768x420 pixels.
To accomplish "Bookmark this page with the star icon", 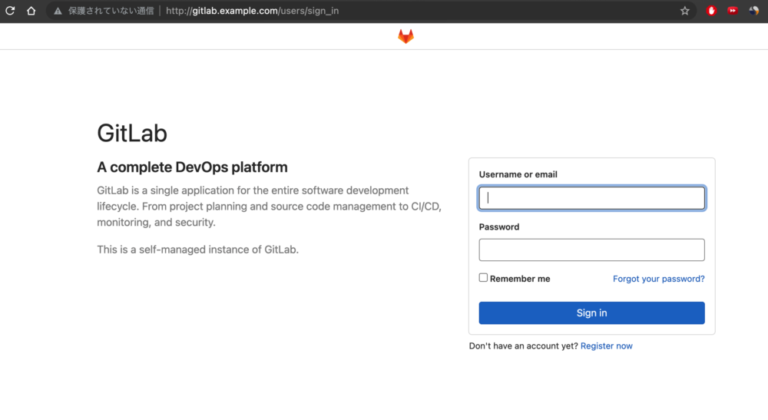I will pos(685,11).
